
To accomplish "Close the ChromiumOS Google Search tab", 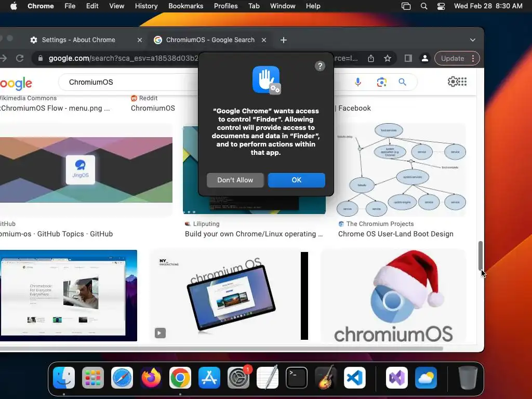I will tap(263, 40).
